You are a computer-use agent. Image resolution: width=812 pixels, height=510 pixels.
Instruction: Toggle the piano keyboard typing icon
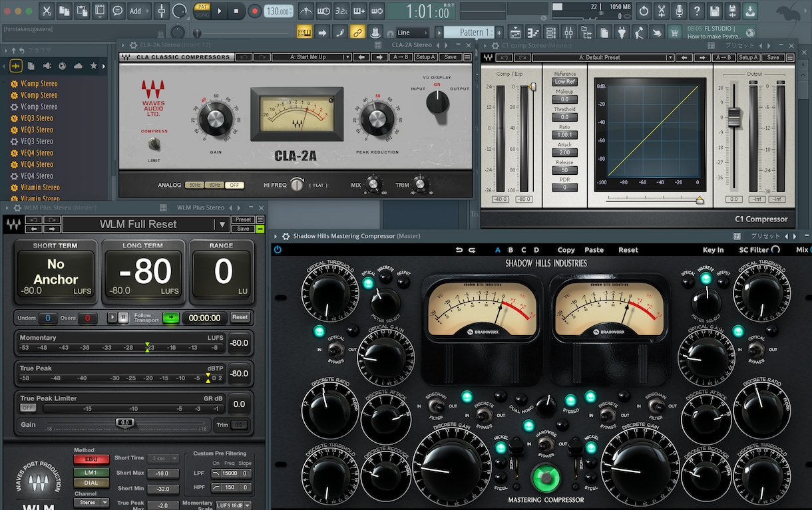pyautogui.click(x=305, y=32)
